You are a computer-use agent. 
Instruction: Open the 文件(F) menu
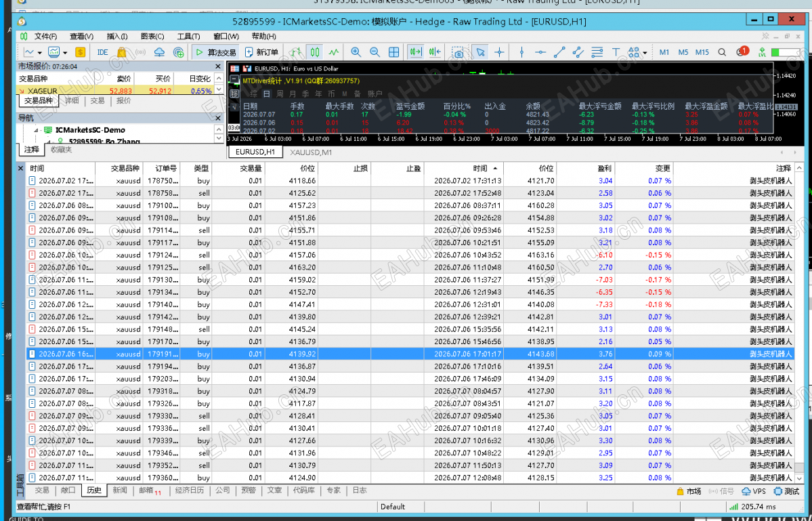pyautogui.click(x=45, y=37)
